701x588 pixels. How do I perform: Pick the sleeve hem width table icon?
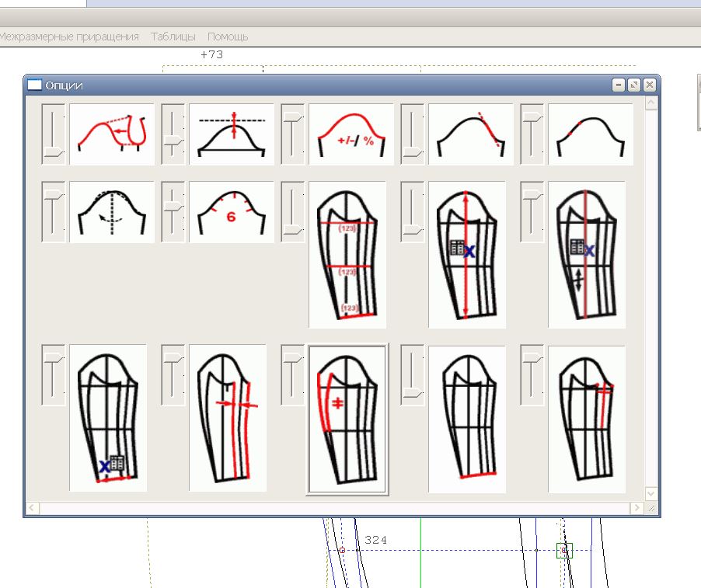(108, 418)
